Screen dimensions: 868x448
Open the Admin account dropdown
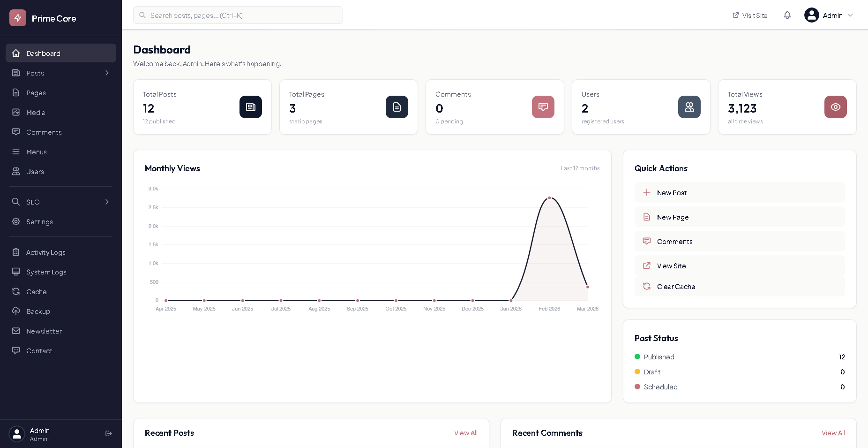(x=829, y=15)
